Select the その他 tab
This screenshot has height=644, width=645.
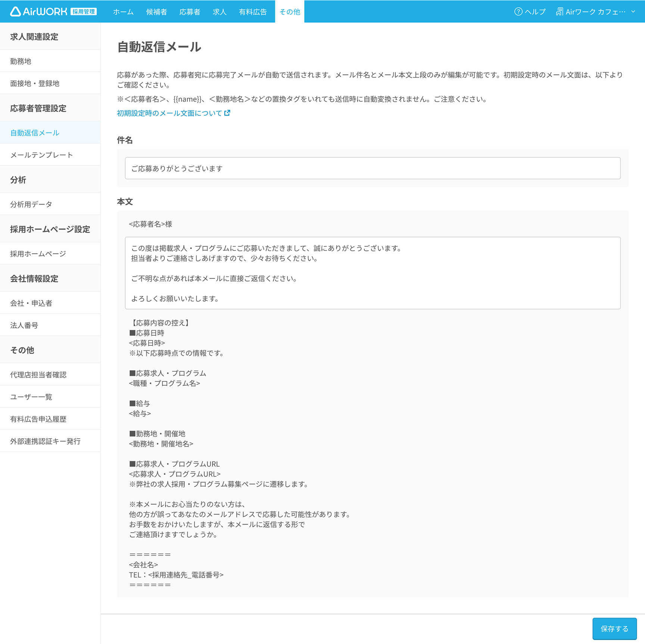290,12
